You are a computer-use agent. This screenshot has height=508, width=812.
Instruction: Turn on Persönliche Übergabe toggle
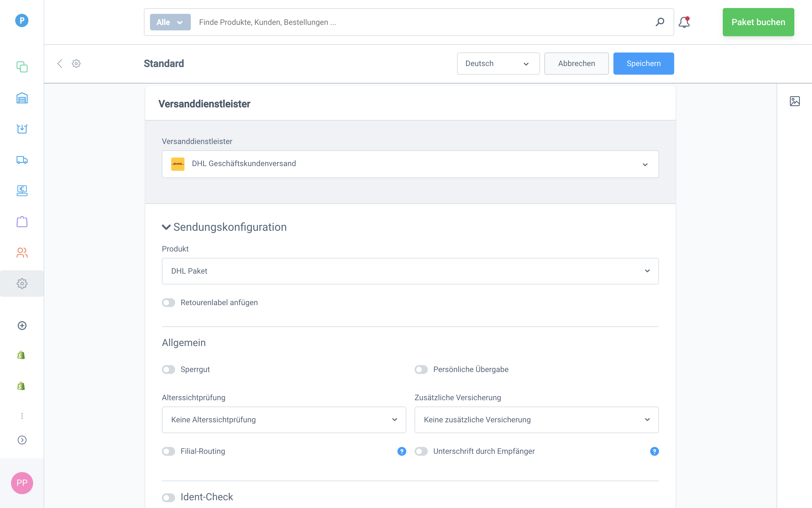coord(421,370)
